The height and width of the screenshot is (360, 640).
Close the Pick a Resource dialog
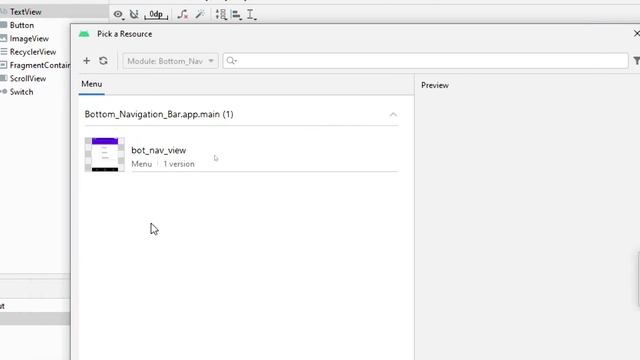(636, 33)
